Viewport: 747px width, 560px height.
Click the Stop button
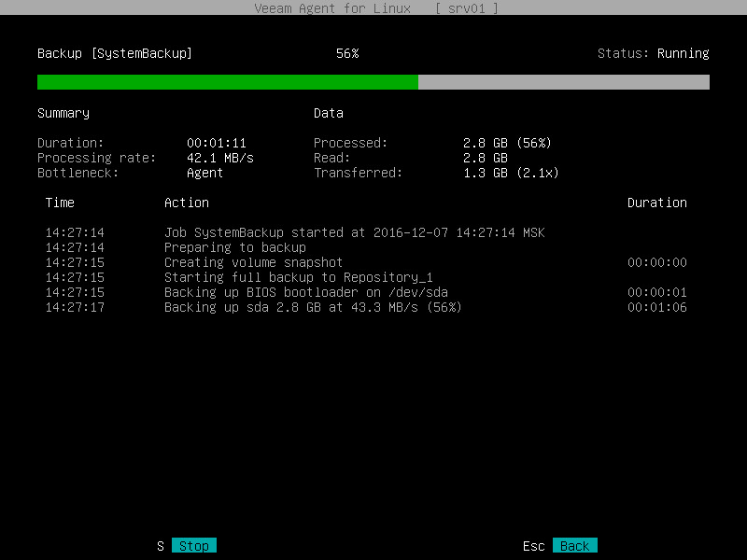click(x=193, y=545)
